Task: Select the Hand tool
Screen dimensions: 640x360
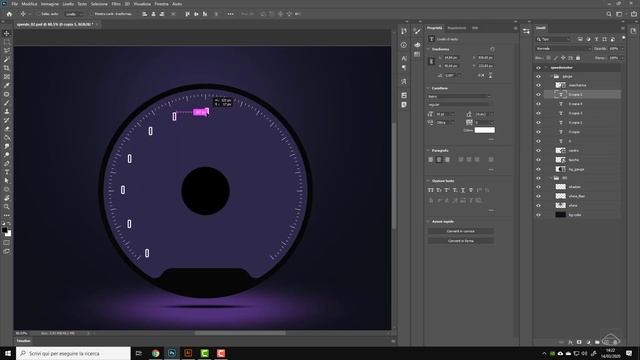Action: tap(7, 198)
